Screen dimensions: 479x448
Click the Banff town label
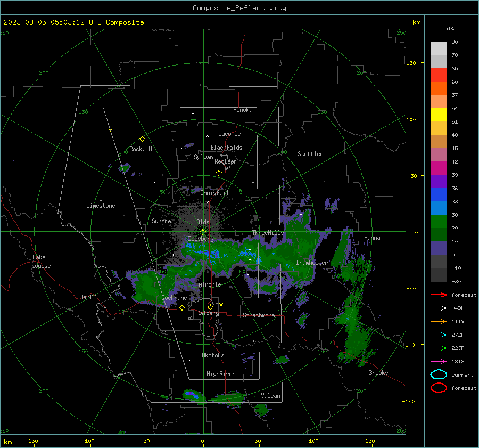click(x=88, y=297)
